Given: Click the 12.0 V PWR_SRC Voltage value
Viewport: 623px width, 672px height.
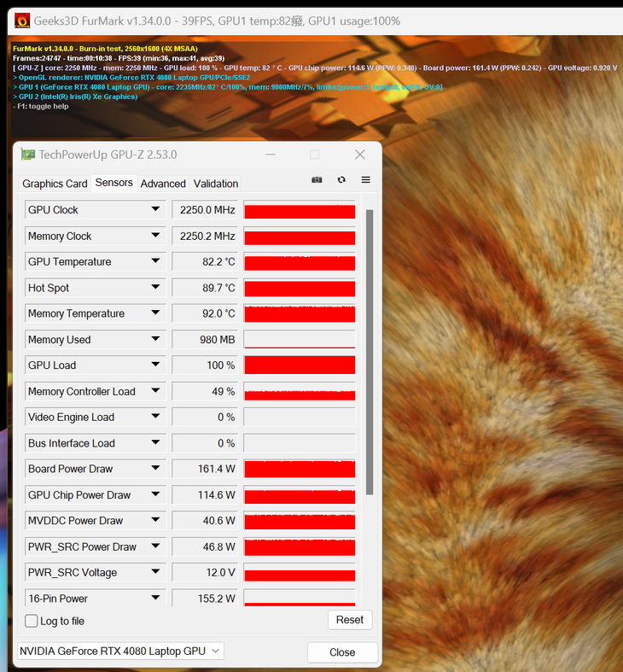Looking at the screenshot, I should (205, 573).
